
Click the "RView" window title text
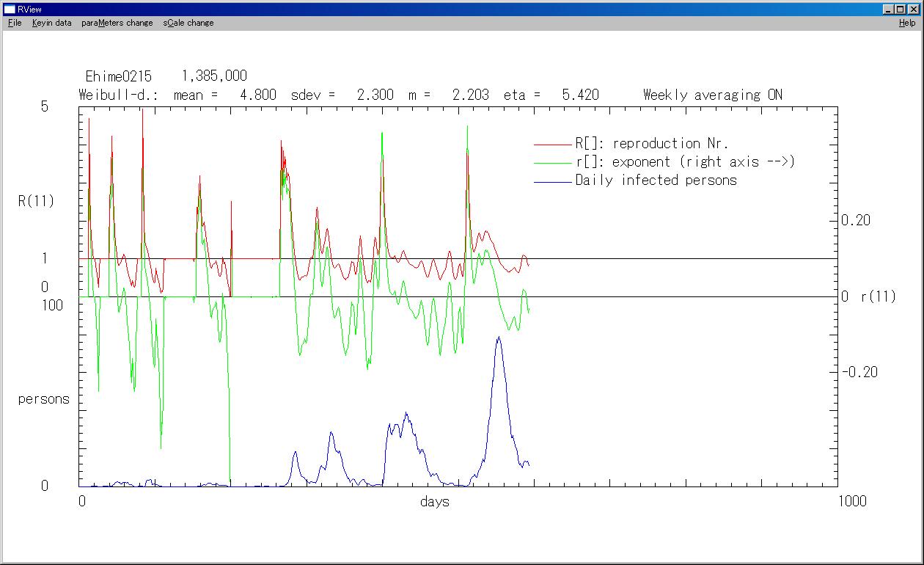(x=29, y=10)
